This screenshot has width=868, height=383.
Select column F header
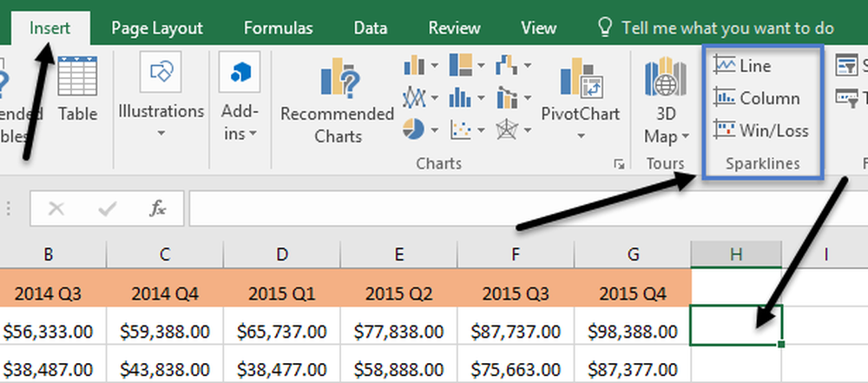pyautogui.click(x=516, y=254)
